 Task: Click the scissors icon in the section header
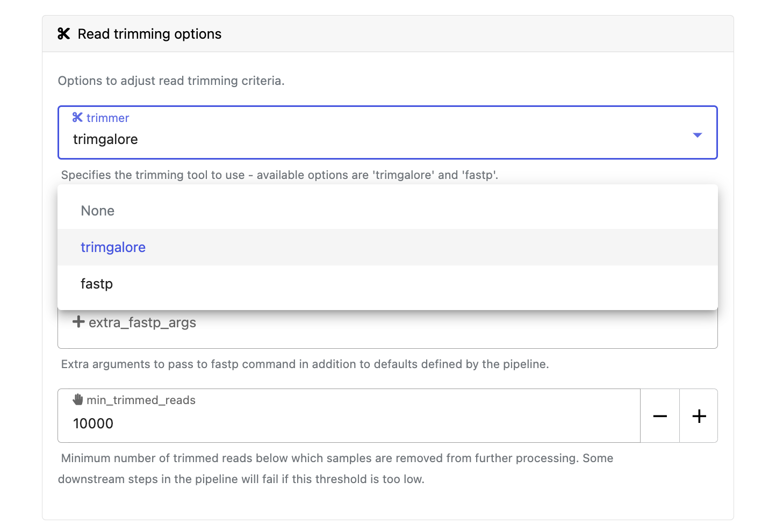click(63, 33)
